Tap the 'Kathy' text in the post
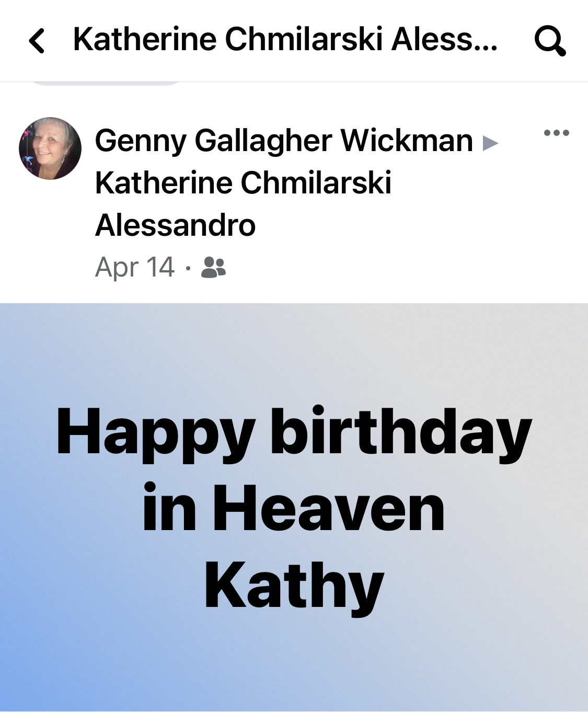Image resolution: width=588 pixels, height=712 pixels. (294, 585)
